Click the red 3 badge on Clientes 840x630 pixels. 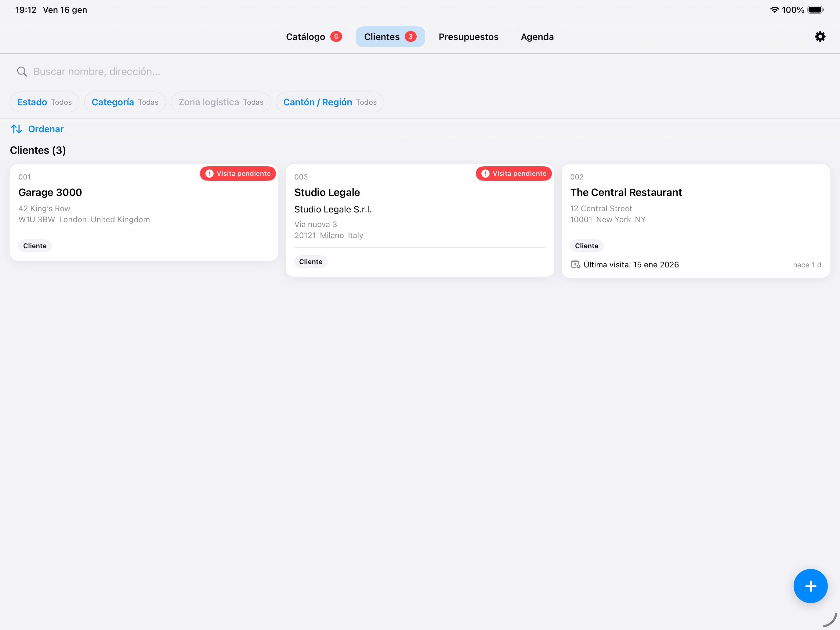(x=410, y=36)
